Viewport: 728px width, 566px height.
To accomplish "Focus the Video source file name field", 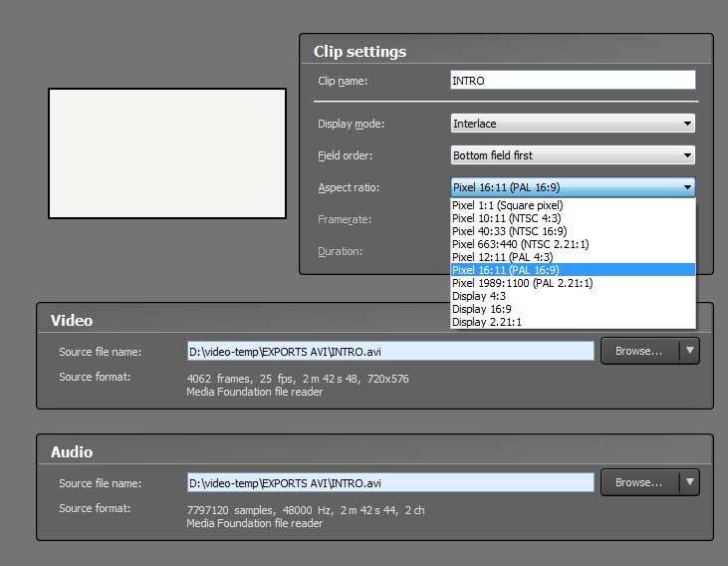I will pos(390,351).
